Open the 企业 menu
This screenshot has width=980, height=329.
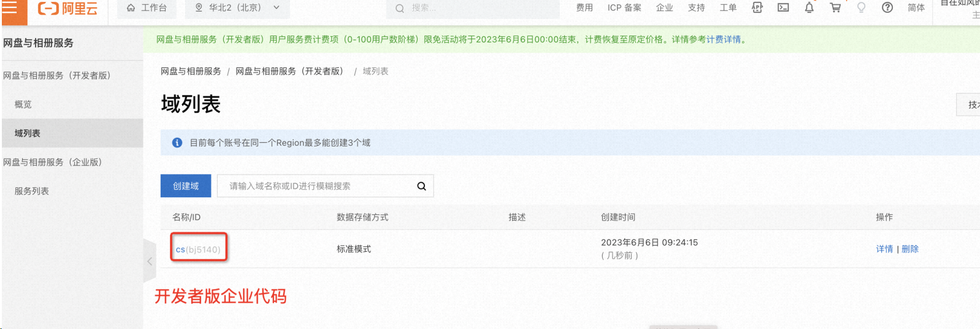point(664,8)
